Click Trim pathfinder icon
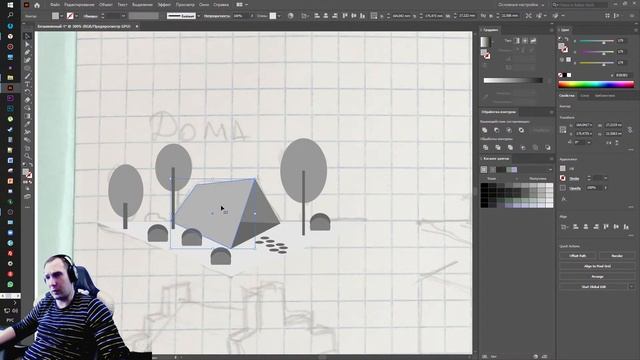This screenshot has height=360, width=640. pos(498,147)
